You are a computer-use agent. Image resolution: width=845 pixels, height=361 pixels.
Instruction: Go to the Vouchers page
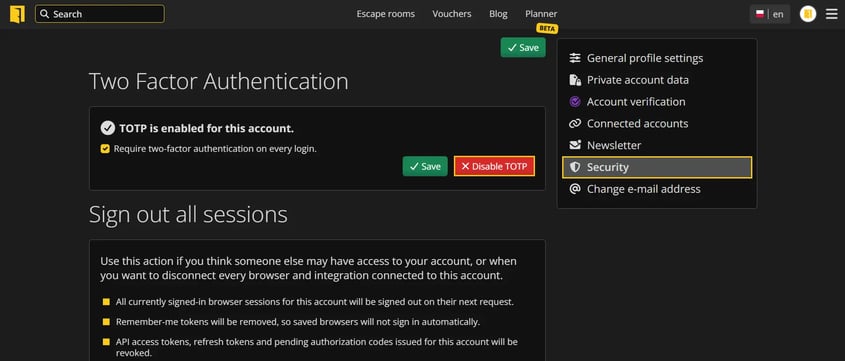(x=452, y=14)
